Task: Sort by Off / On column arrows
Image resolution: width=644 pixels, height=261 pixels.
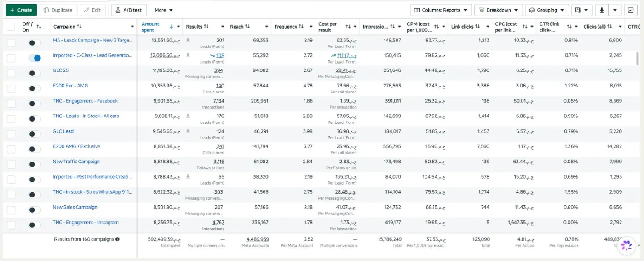Action: pyautogui.click(x=39, y=27)
